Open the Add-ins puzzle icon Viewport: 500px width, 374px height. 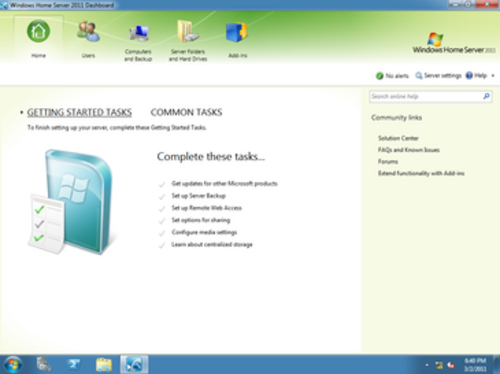237,32
